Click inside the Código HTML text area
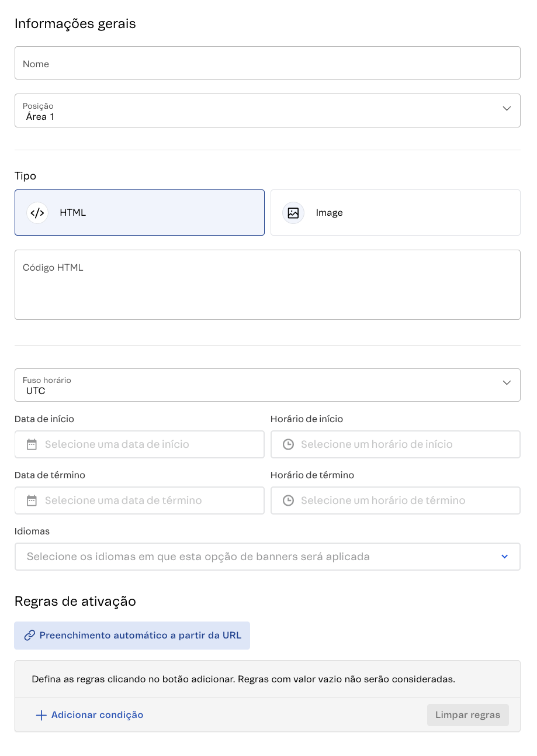This screenshot has height=756, width=537. click(267, 285)
